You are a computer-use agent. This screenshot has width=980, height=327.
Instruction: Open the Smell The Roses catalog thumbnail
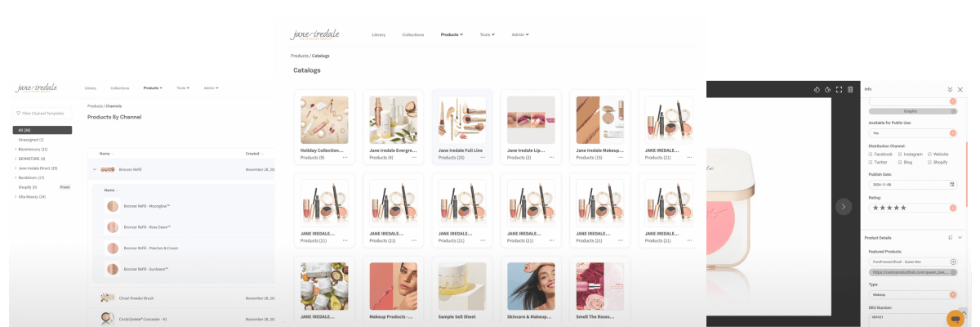click(x=600, y=286)
